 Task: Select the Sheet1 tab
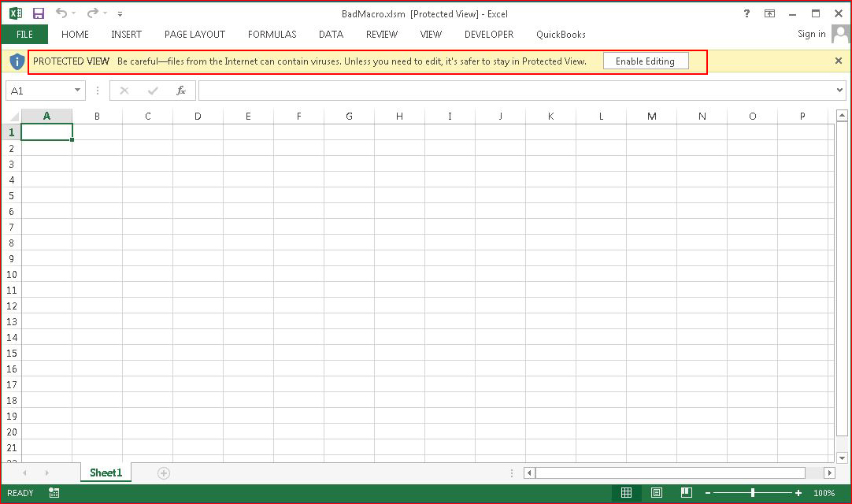click(106, 472)
